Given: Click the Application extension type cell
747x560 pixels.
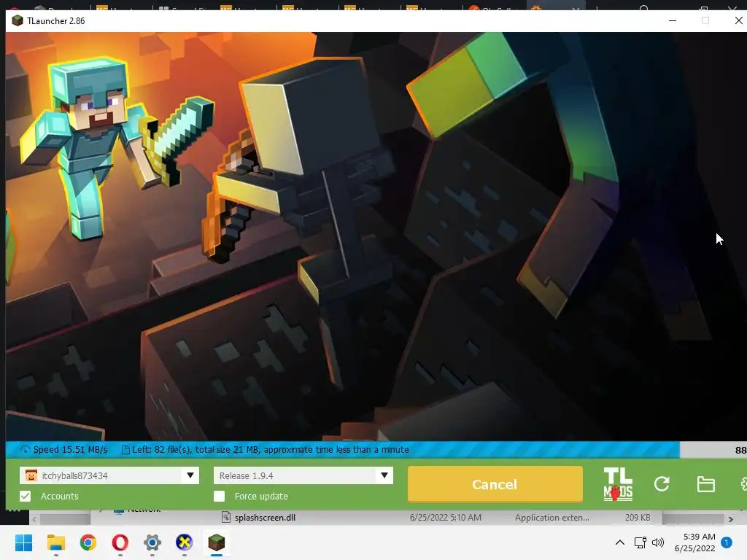Looking at the screenshot, I should coord(551,518).
